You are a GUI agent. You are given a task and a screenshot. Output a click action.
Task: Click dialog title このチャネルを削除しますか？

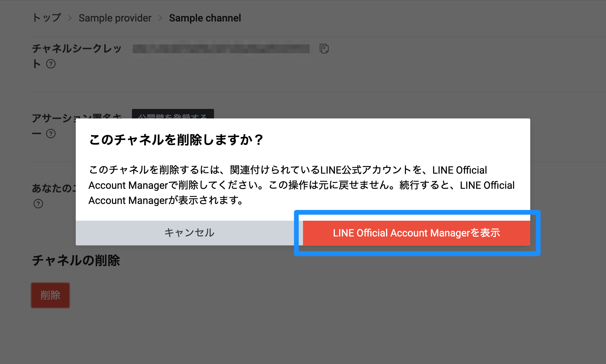pyautogui.click(x=176, y=140)
